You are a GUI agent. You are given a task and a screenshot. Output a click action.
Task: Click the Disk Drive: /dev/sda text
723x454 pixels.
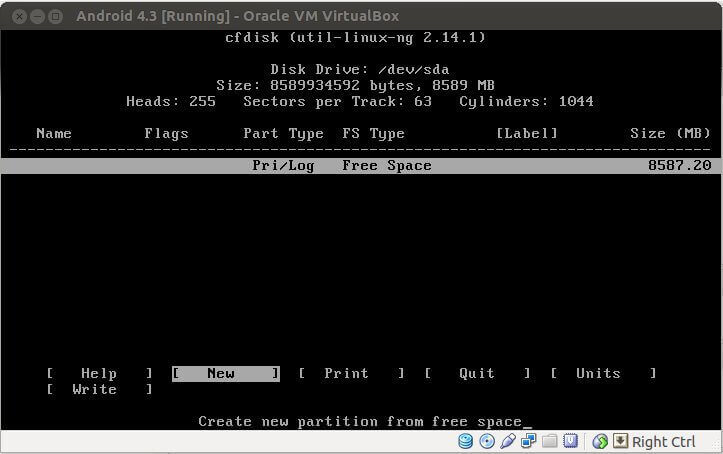coord(360,69)
